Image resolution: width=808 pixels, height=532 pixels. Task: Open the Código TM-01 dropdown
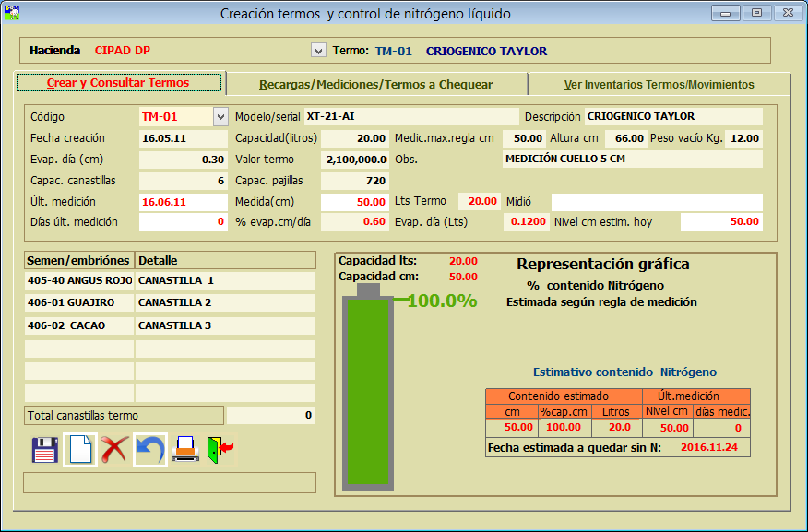click(x=220, y=117)
